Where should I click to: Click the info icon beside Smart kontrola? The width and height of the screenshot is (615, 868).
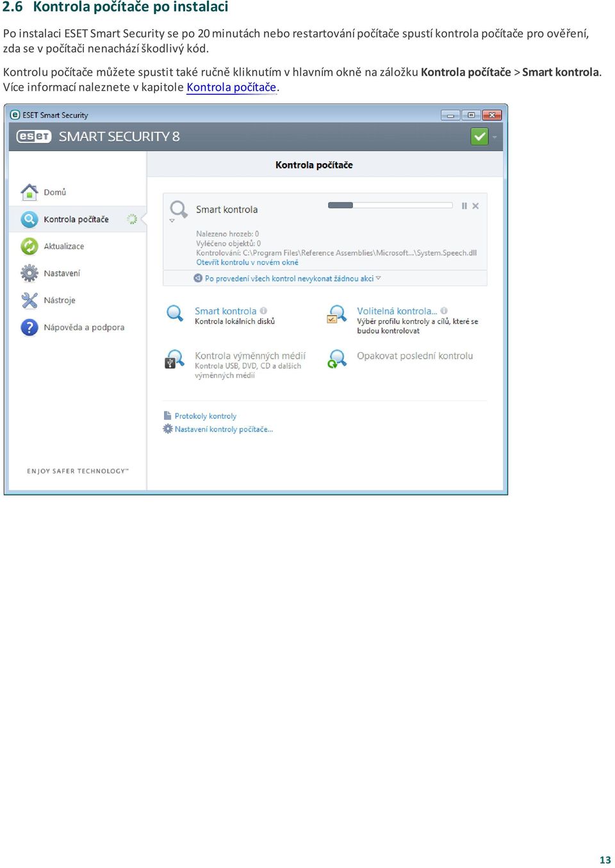point(263,311)
